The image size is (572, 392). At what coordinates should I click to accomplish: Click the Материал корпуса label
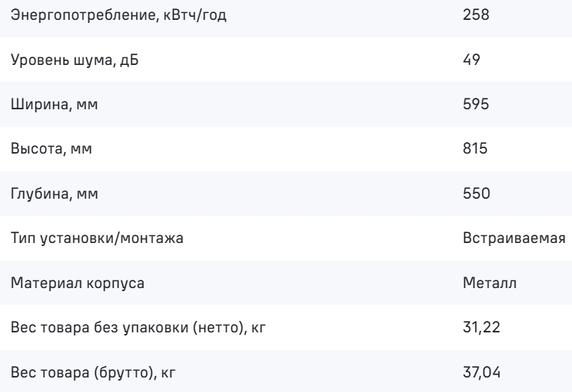tap(77, 283)
